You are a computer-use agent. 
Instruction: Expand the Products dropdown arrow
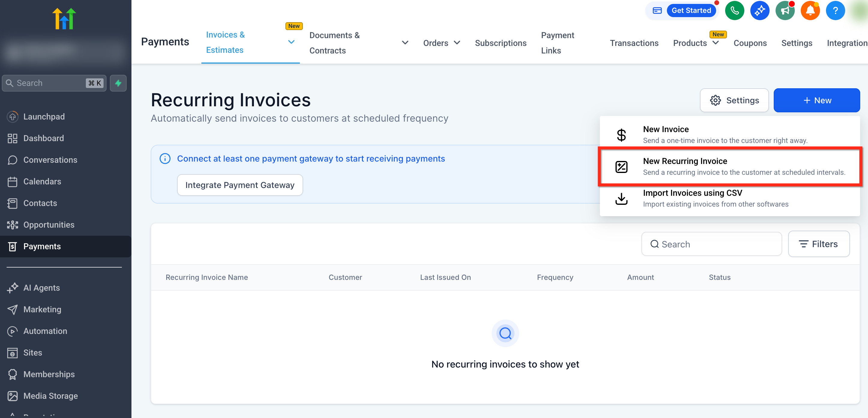pos(716,43)
